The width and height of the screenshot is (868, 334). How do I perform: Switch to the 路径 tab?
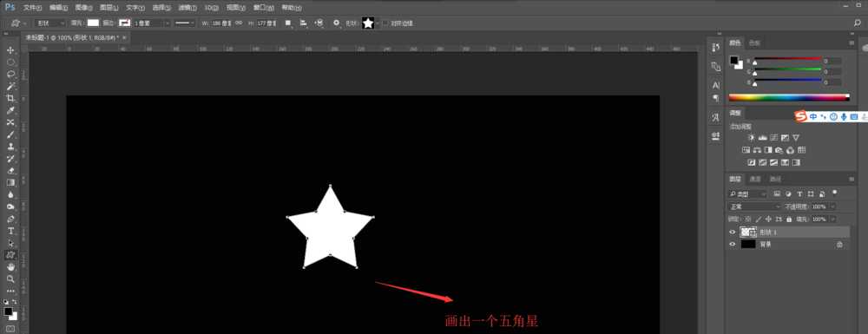775,180
